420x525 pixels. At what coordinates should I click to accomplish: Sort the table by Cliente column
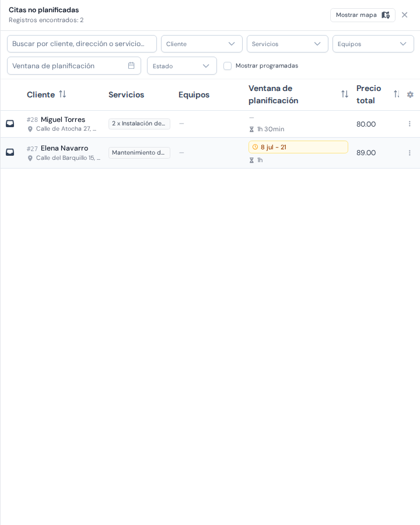tap(62, 94)
